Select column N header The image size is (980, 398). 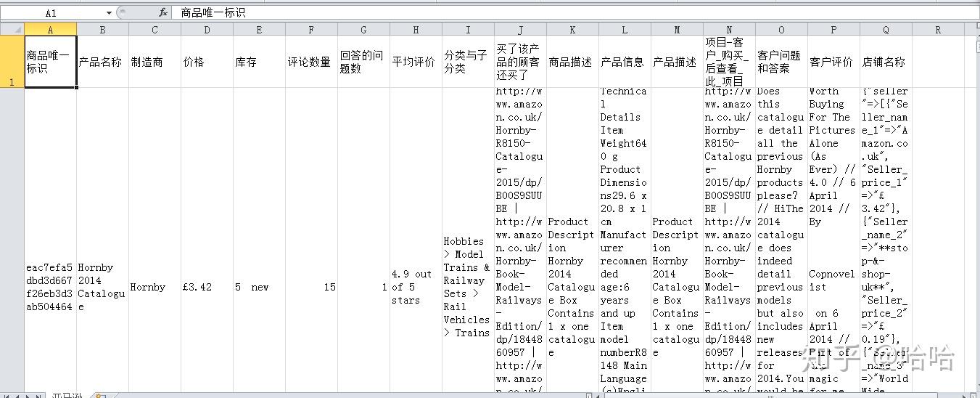729,29
